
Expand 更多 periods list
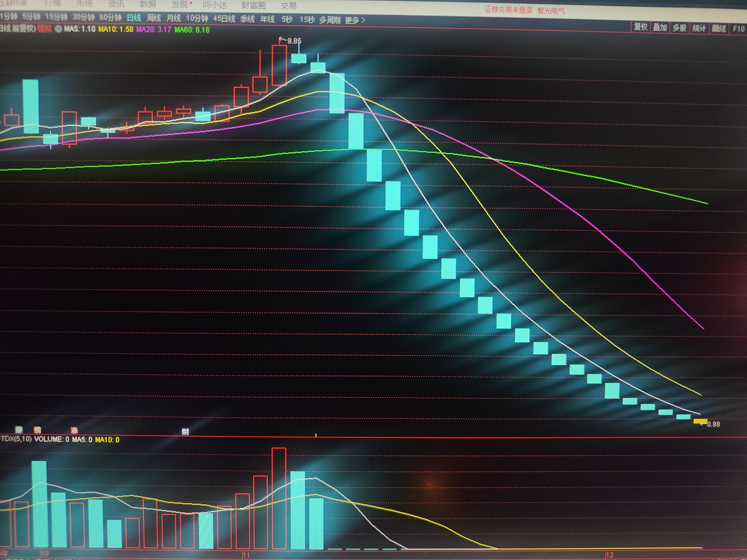(x=355, y=20)
